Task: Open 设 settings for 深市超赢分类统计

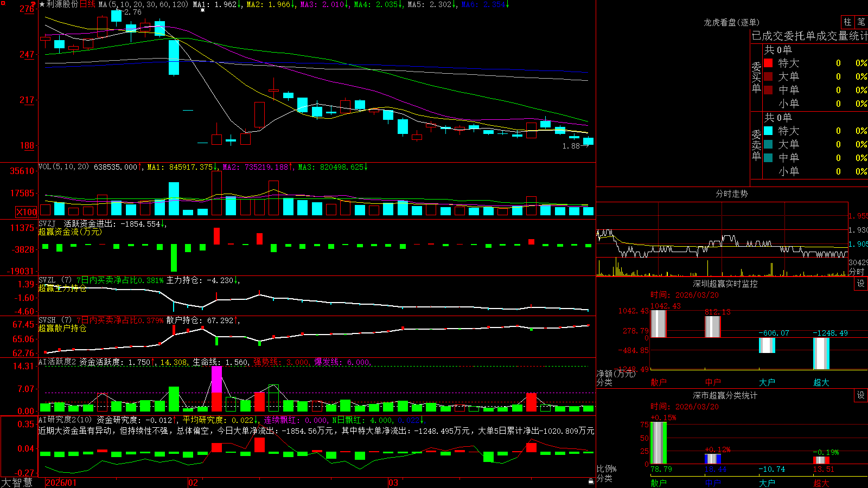Action: [861, 395]
